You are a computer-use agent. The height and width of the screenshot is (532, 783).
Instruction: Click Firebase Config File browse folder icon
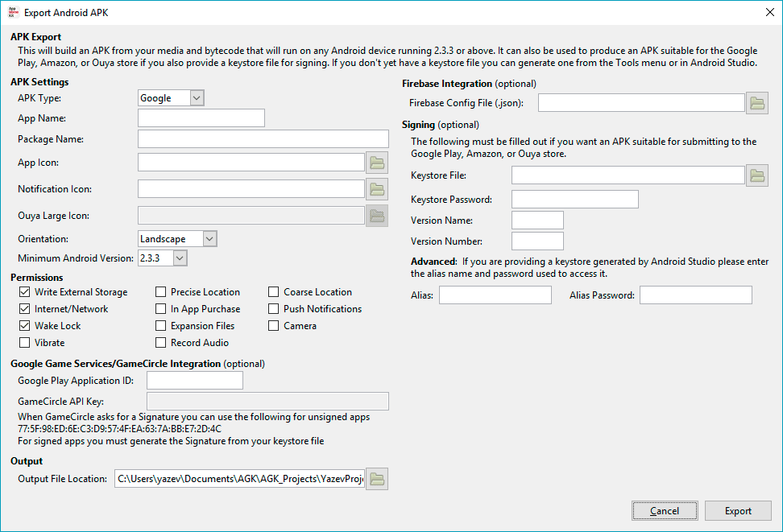pos(756,103)
